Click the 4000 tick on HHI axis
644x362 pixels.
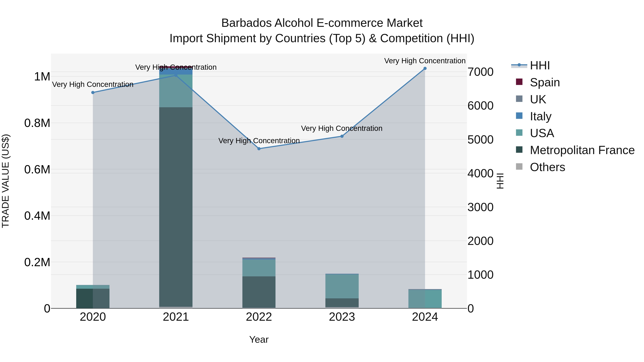[x=480, y=173]
